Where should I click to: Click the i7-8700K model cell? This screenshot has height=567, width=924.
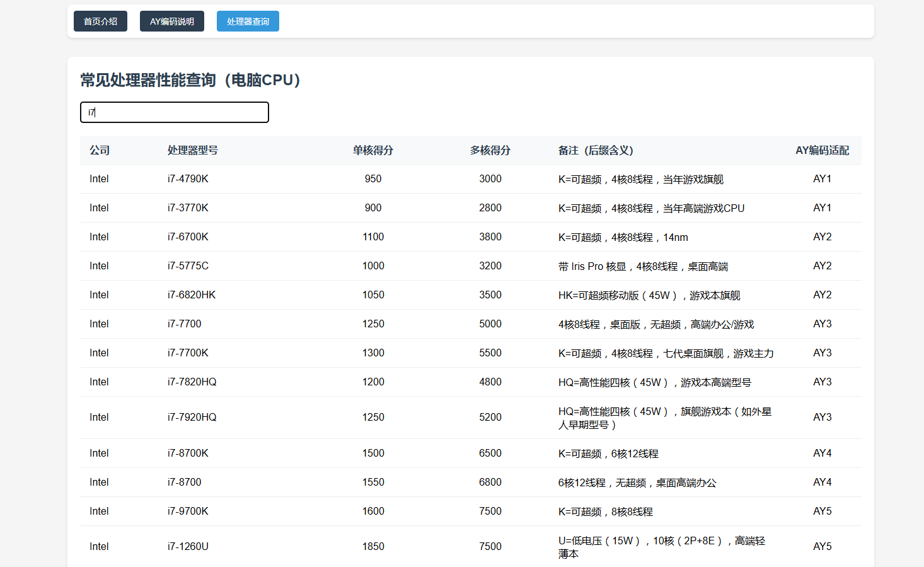(188, 453)
